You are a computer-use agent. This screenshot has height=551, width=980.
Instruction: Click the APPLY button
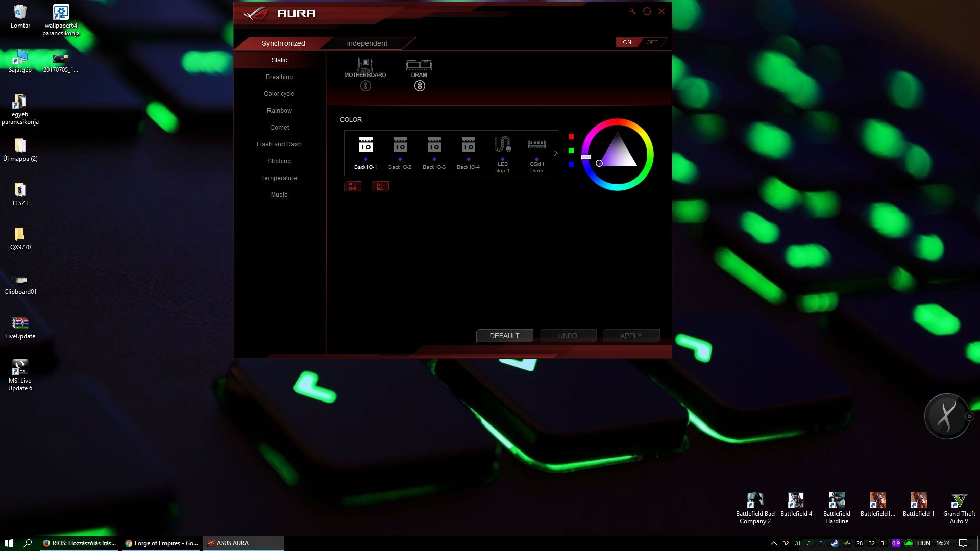(631, 336)
